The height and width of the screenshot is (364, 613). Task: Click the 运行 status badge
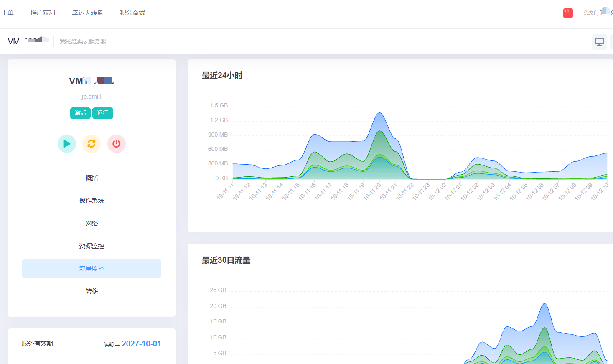pyautogui.click(x=103, y=113)
